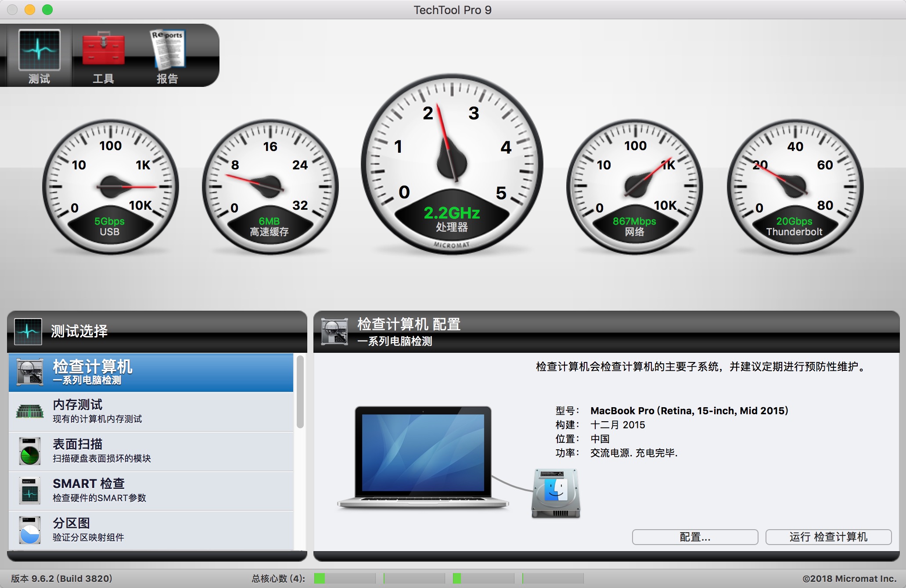The width and height of the screenshot is (906, 588).
Task: Click the 运行 检查计算机 button
Action: (828, 537)
